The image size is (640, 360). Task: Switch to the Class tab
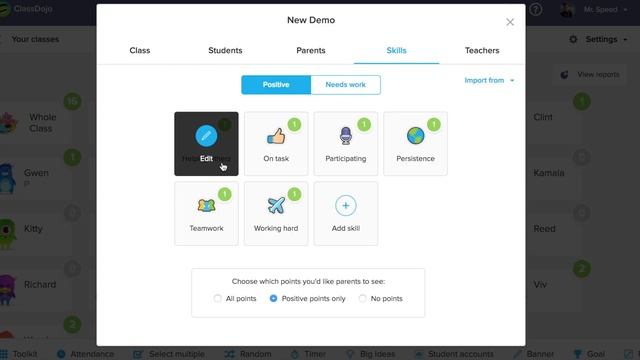140,50
